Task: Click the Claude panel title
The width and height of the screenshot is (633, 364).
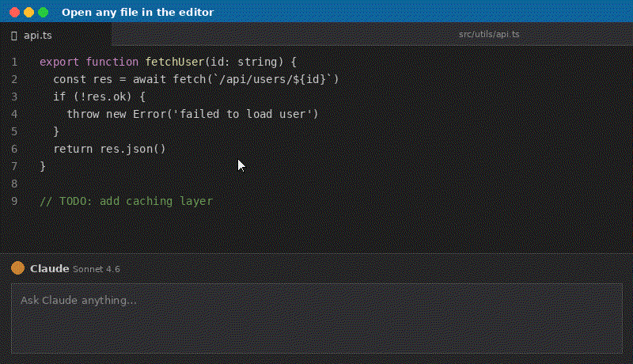Action: click(49, 269)
